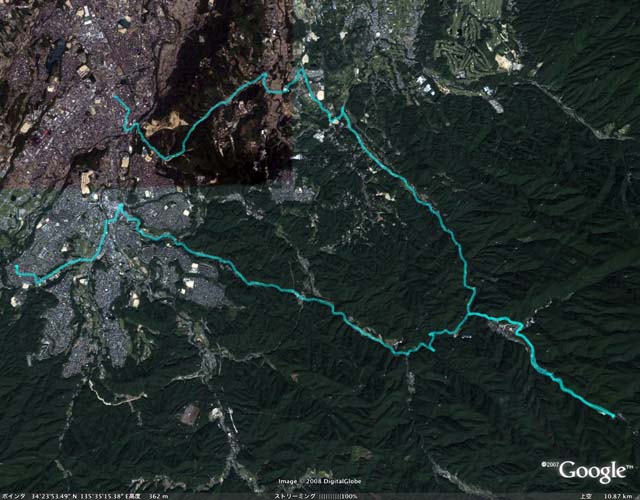
Task: Click the rectangular cleared field near the bottom
Action: [190, 415]
